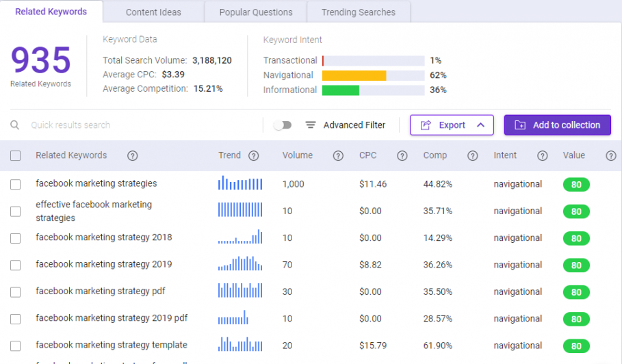Sort by the CPC column header

coord(367,155)
